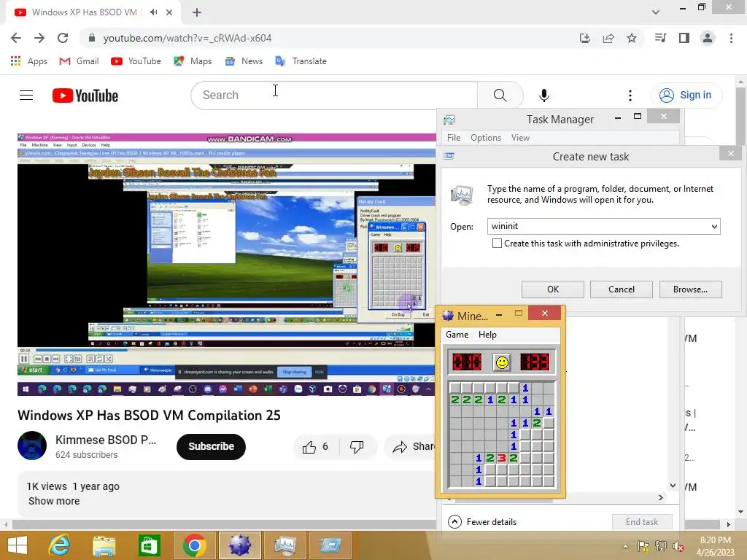This screenshot has width=747, height=560.
Task: Click the Sign in button on YouTube
Action: pyautogui.click(x=686, y=96)
